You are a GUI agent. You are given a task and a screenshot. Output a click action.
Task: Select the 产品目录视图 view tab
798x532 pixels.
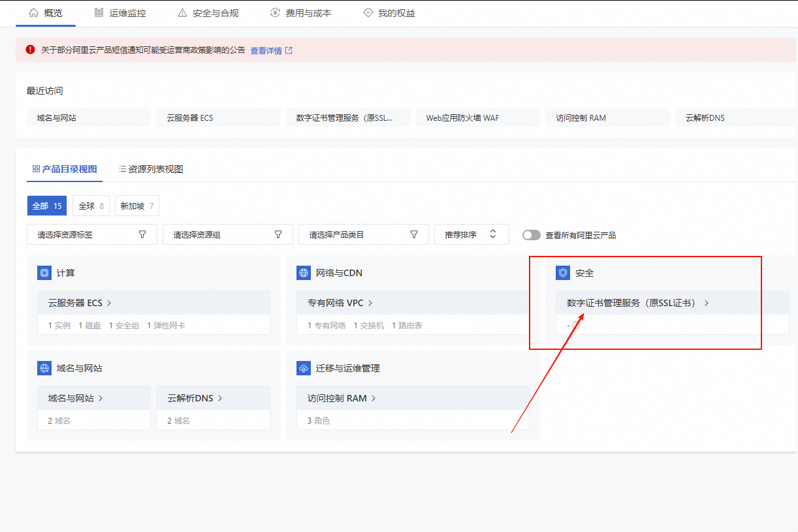tap(65, 169)
